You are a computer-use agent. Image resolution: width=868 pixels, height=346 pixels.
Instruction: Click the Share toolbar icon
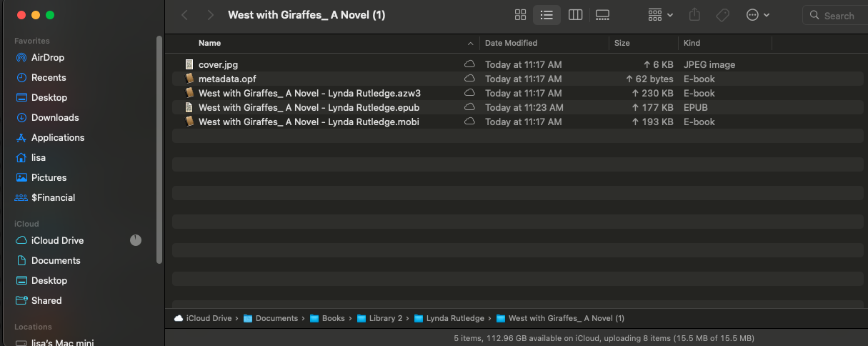[694, 15]
